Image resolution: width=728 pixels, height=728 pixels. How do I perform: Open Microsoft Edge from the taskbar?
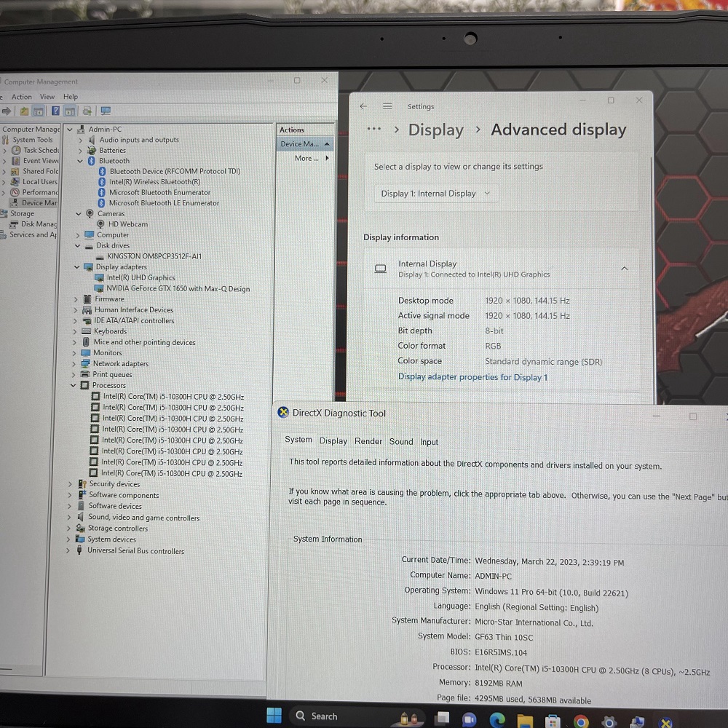497,720
